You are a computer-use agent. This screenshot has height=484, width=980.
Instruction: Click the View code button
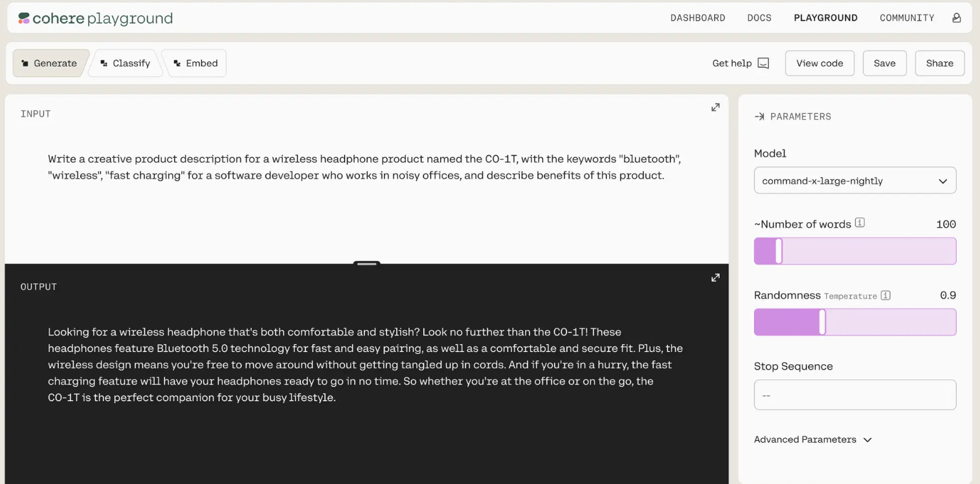click(x=819, y=63)
